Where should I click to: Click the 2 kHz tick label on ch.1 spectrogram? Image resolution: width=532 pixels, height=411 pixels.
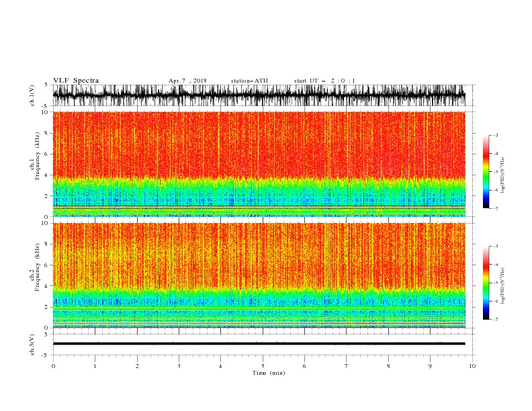(46, 196)
